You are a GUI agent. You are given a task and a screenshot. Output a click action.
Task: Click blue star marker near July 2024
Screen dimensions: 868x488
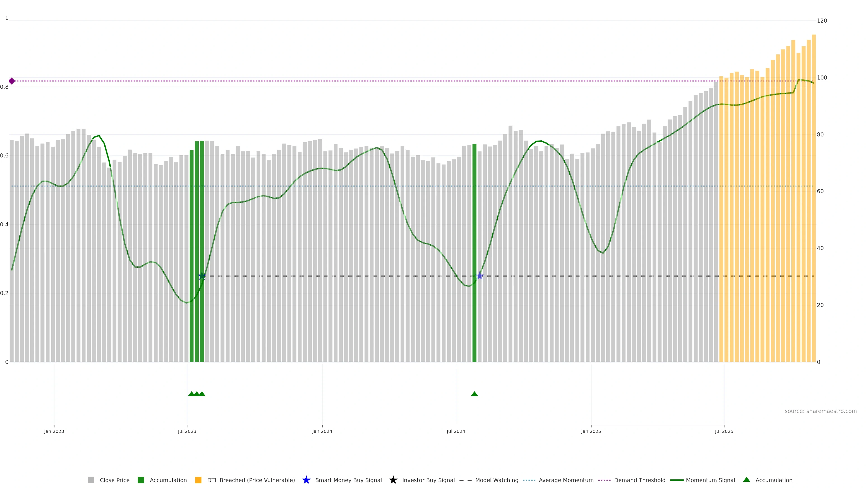(x=479, y=276)
